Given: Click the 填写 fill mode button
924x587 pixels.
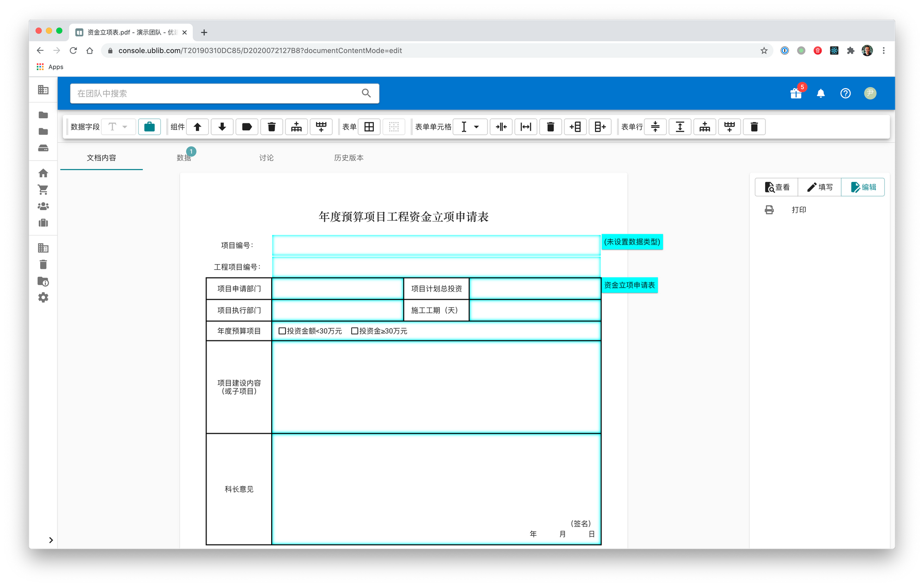Looking at the screenshot, I should pos(820,187).
